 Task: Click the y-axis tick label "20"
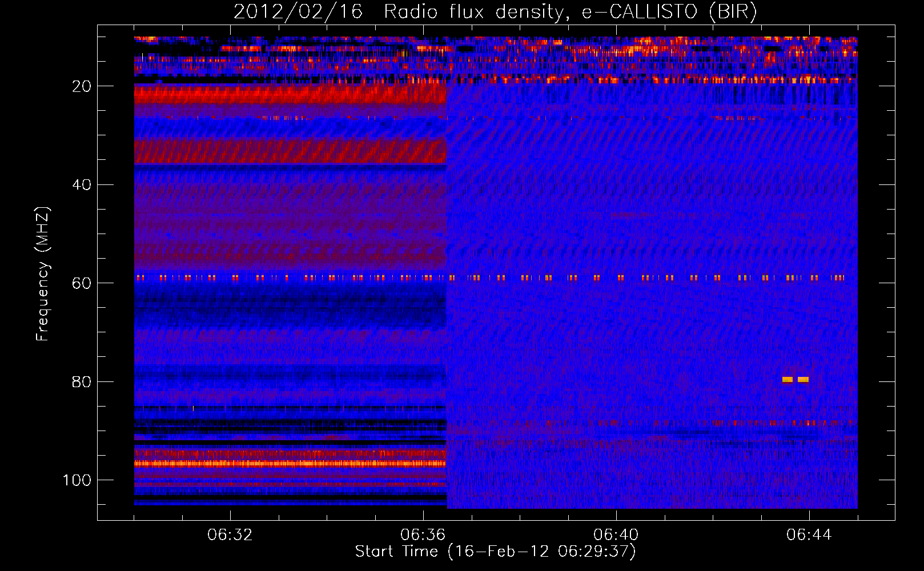pos(82,86)
